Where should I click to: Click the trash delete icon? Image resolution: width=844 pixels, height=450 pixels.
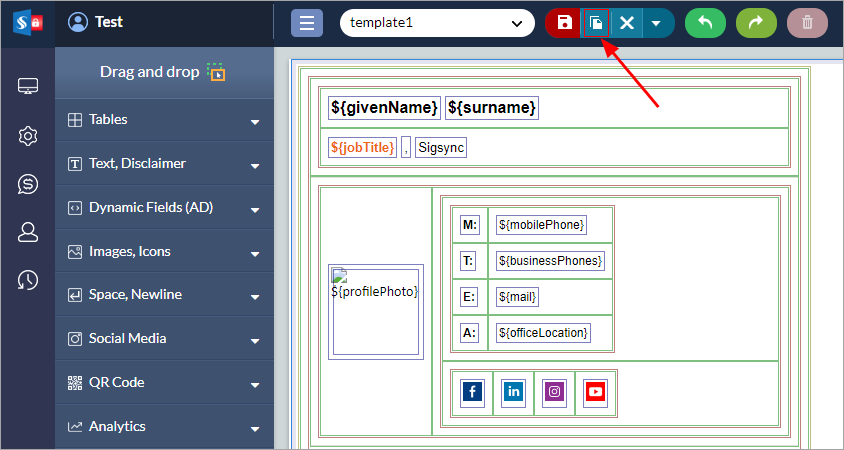click(807, 23)
